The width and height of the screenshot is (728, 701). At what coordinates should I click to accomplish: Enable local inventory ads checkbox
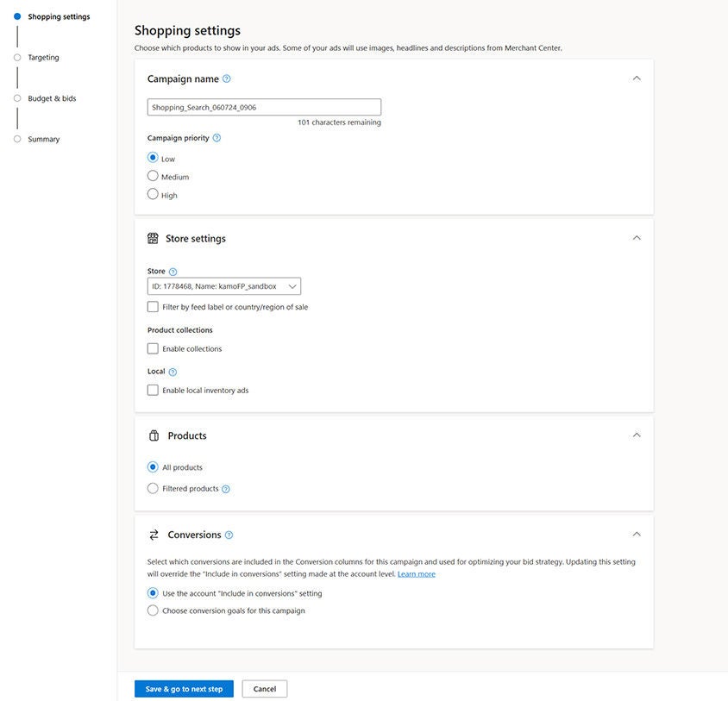point(153,391)
